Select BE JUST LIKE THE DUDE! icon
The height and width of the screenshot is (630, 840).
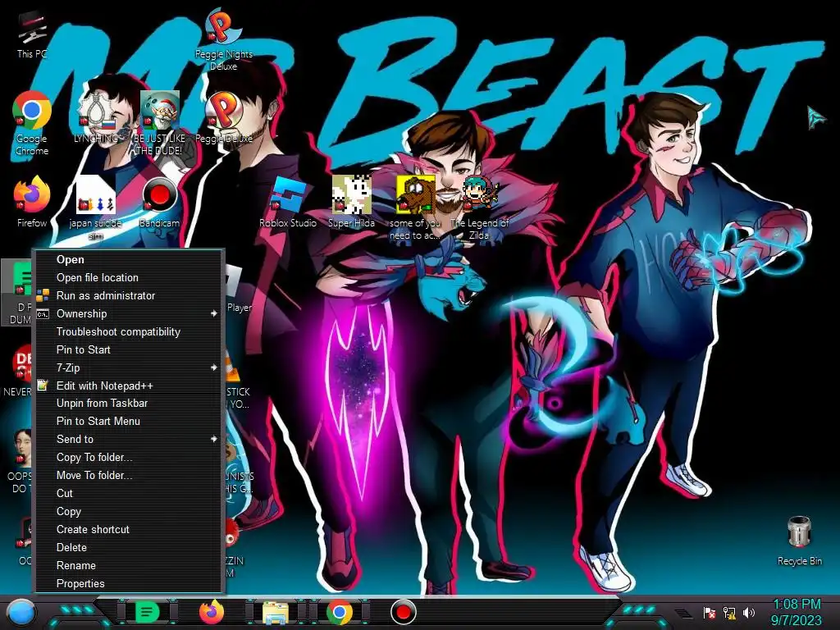point(159,125)
